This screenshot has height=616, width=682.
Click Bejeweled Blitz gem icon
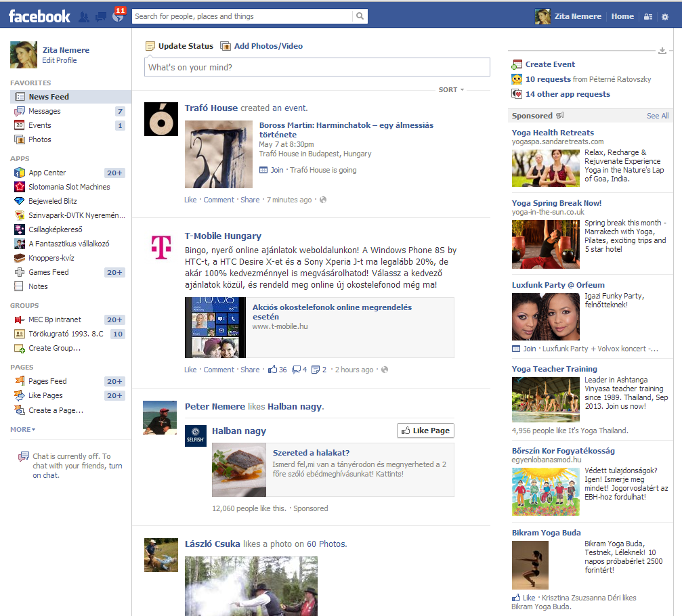pyautogui.click(x=20, y=201)
